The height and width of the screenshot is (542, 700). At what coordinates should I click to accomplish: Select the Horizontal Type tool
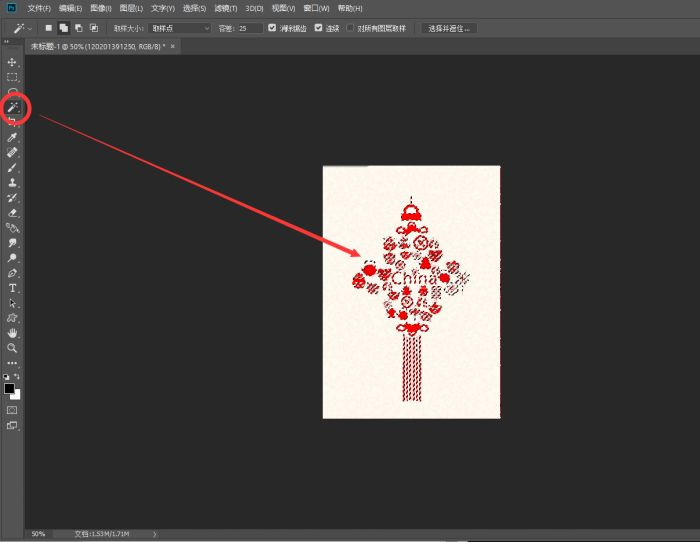tap(13, 287)
